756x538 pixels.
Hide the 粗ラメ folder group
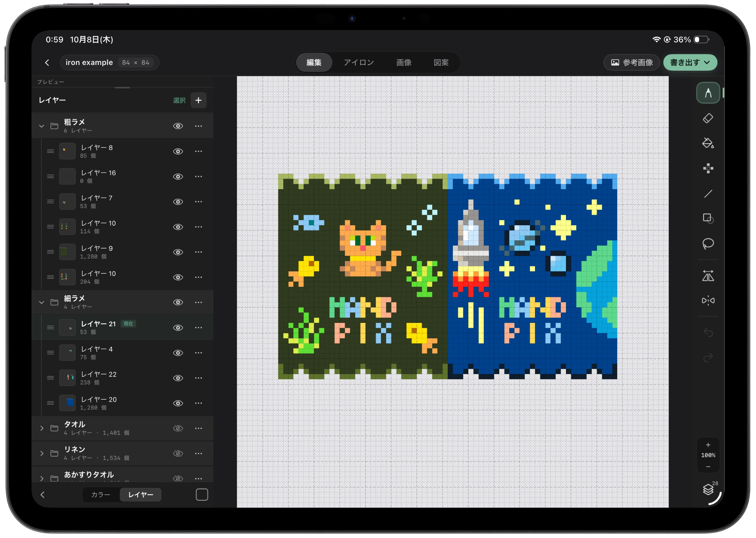(x=178, y=126)
